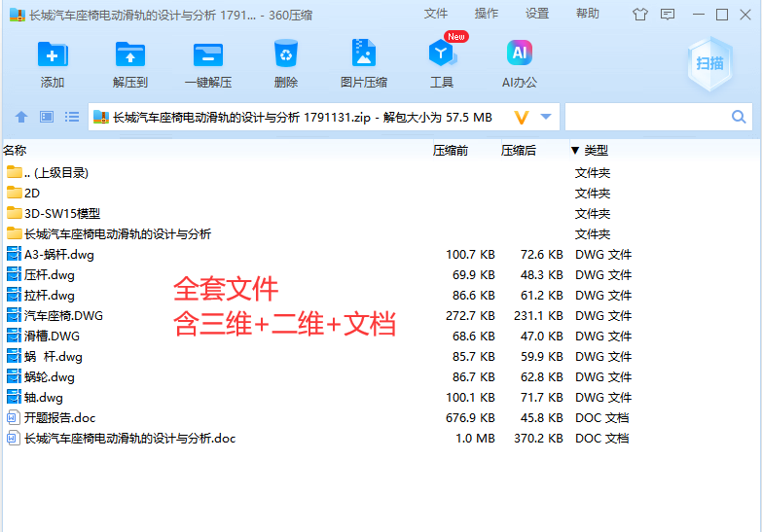Click the DWG icon beside 汽车座椅.DWG

coord(14,316)
